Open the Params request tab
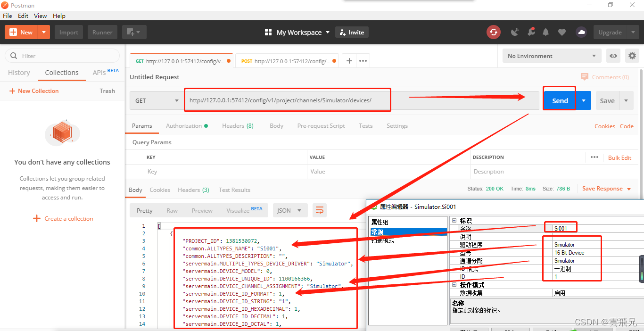Viewport: 644px width, 331px height. (142, 126)
